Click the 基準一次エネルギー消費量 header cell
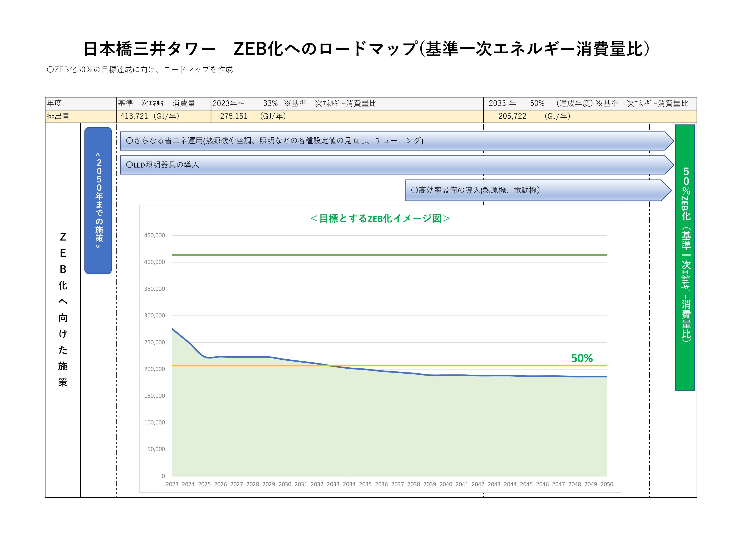This screenshot has width=756, height=534. click(x=164, y=103)
